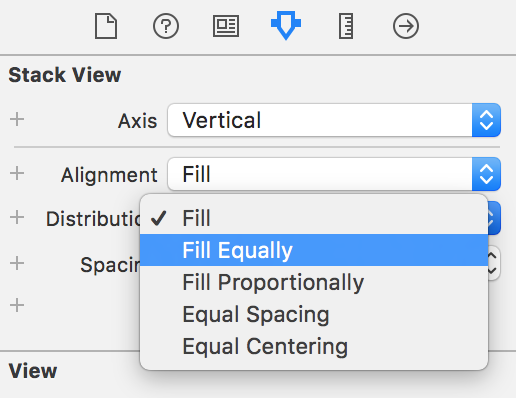Click the Distribution dropdown arrows
Screen dimensions: 516x398
pos(494,218)
